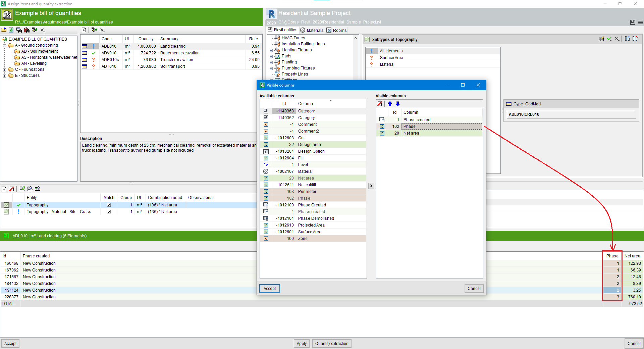
Task: Open the green checkmark dropdown in the Subtypes header
Action: tap(609, 39)
